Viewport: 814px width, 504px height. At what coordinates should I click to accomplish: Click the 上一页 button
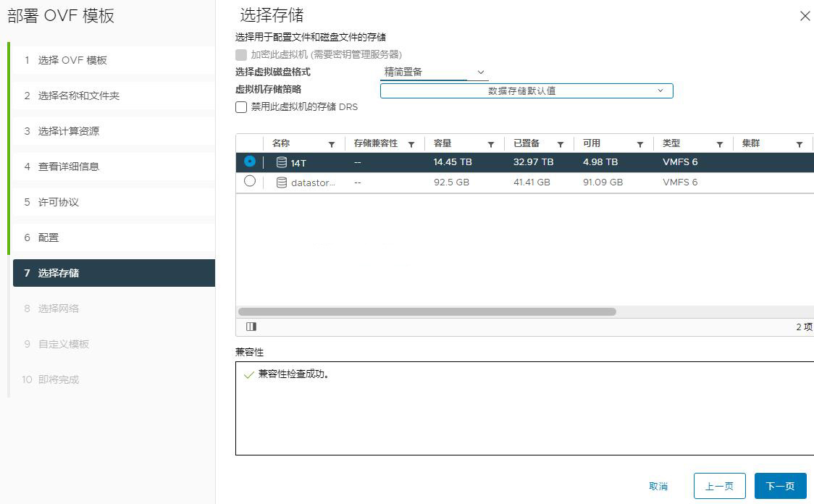pyautogui.click(x=719, y=486)
